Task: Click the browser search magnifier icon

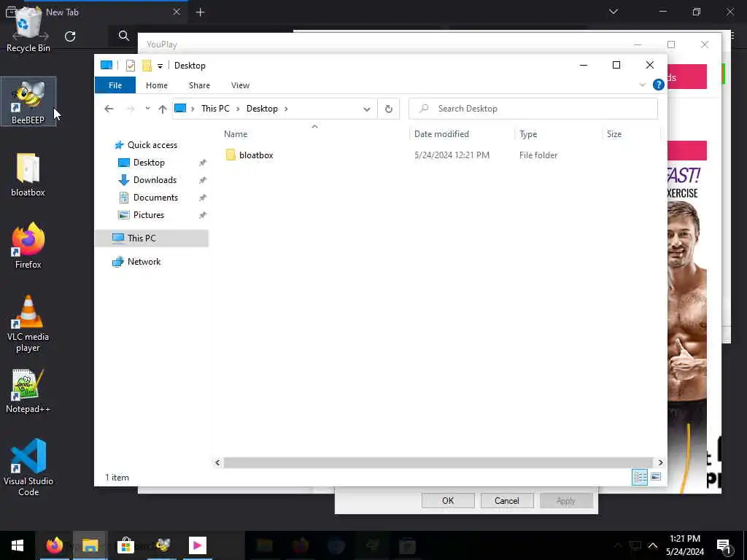Action: point(124,36)
